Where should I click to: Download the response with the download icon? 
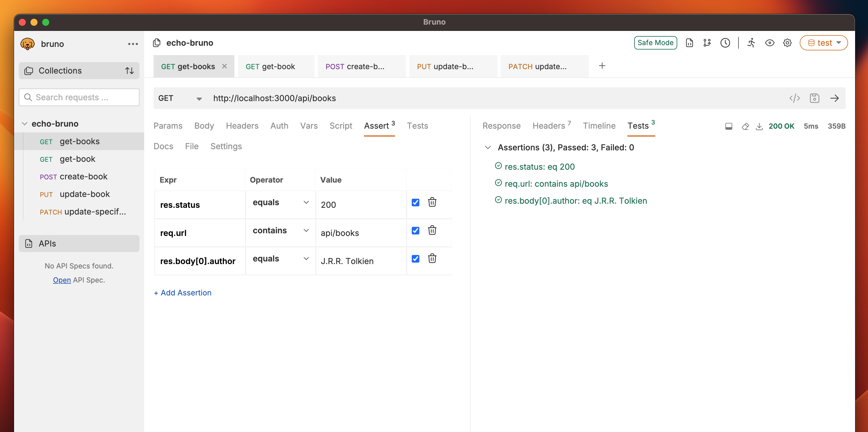click(x=759, y=126)
